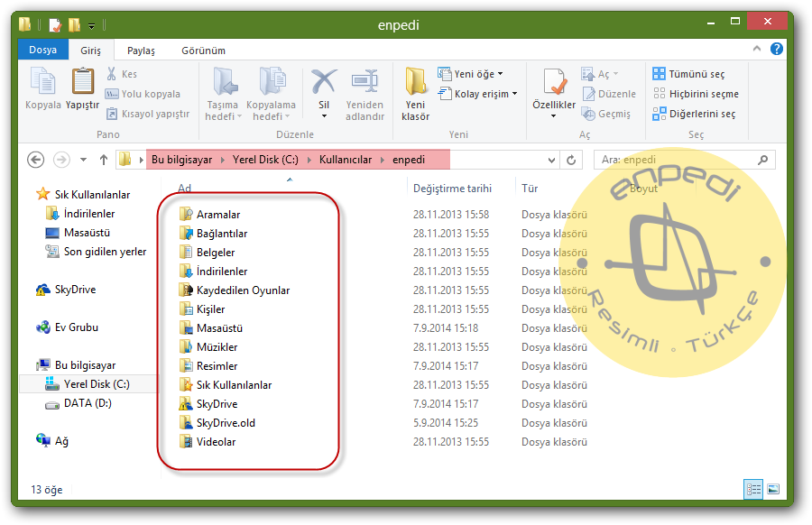Open Help question mark icon

click(776, 49)
